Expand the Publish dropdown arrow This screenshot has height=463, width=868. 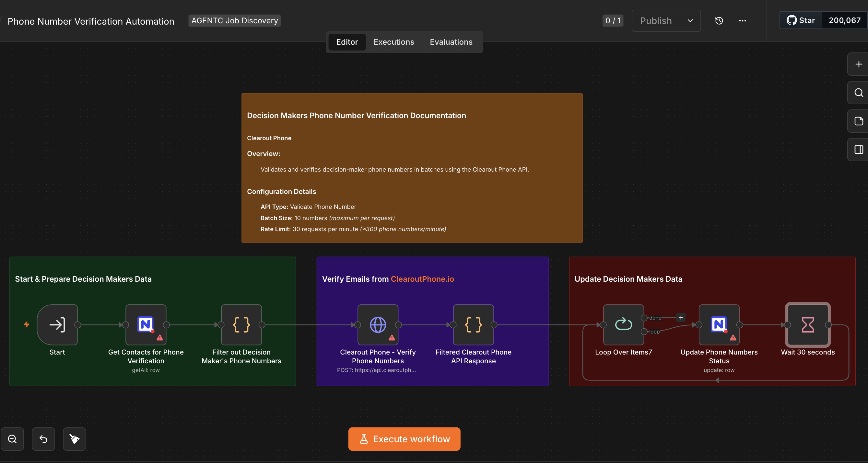(x=690, y=21)
